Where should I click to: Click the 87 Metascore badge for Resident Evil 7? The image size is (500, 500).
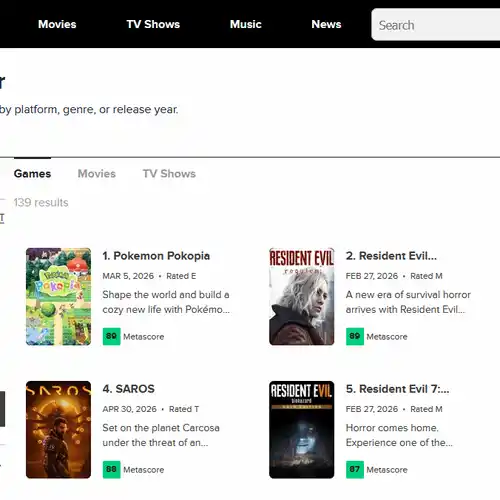tap(355, 469)
